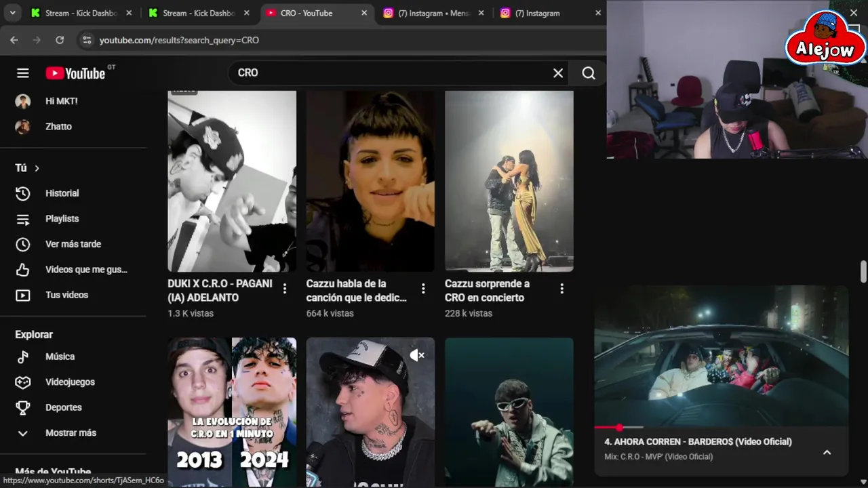This screenshot has height=488, width=868.
Task: Open the YouTube hamburger guide menu
Action: click(23, 73)
